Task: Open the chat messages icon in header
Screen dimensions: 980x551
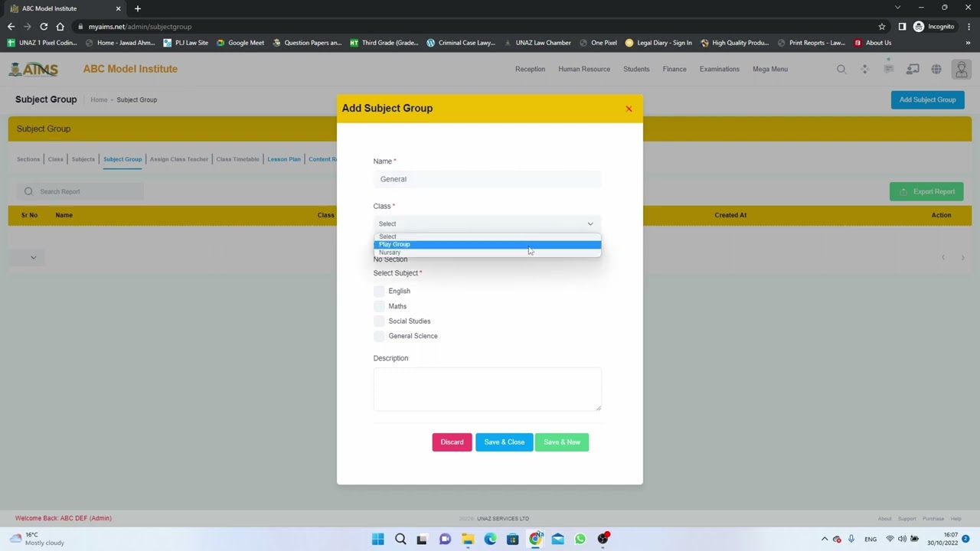Action: click(x=889, y=69)
